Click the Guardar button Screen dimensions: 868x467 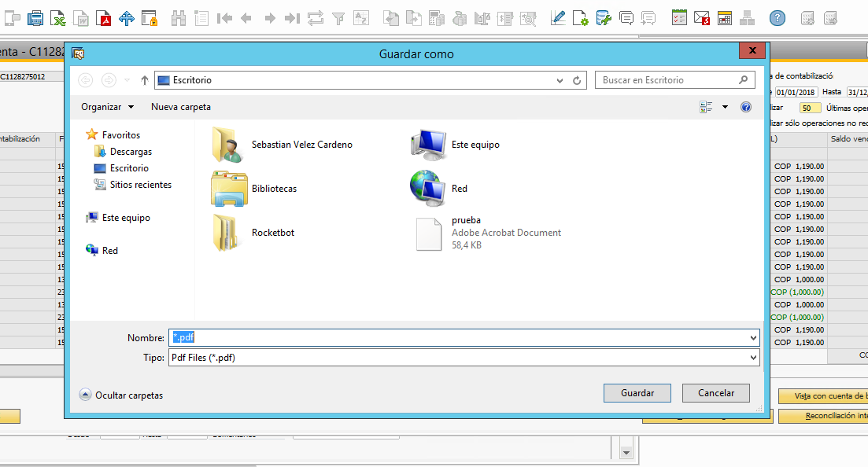637,393
